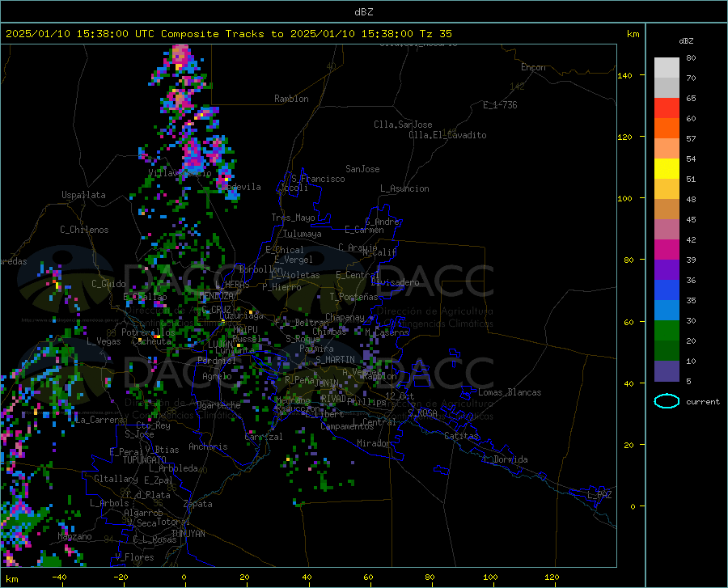Click the '140' tick on the km axis
This screenshot has height=588, width=728.
(625, 76)
